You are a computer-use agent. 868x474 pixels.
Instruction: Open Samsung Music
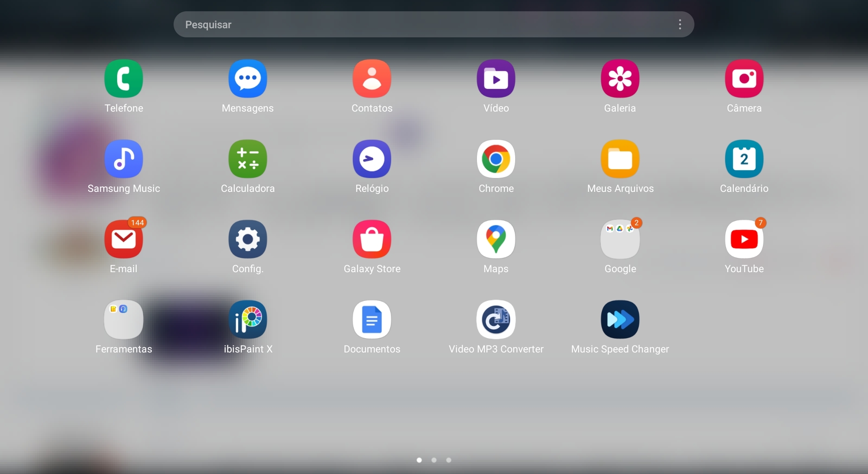coord(124,159)
